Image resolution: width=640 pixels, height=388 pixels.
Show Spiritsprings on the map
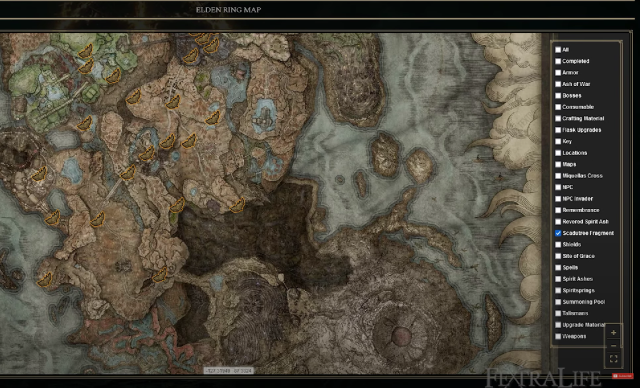click(558, 290)
